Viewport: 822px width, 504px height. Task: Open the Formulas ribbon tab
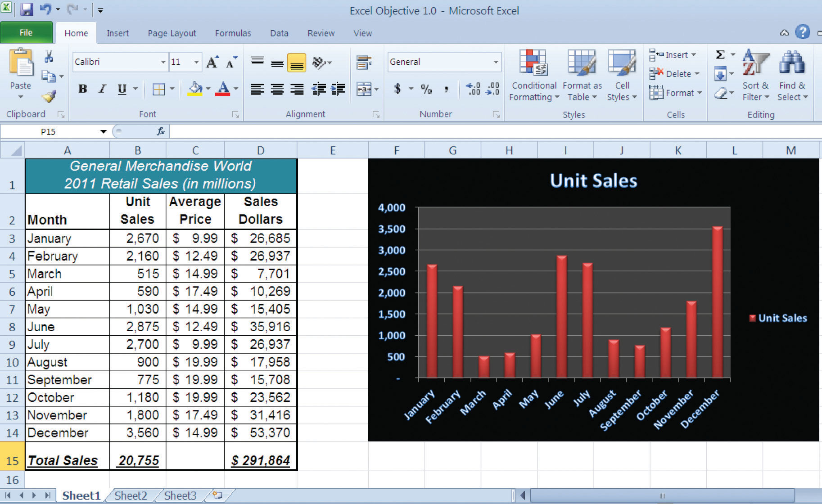(x=233, y=33)
